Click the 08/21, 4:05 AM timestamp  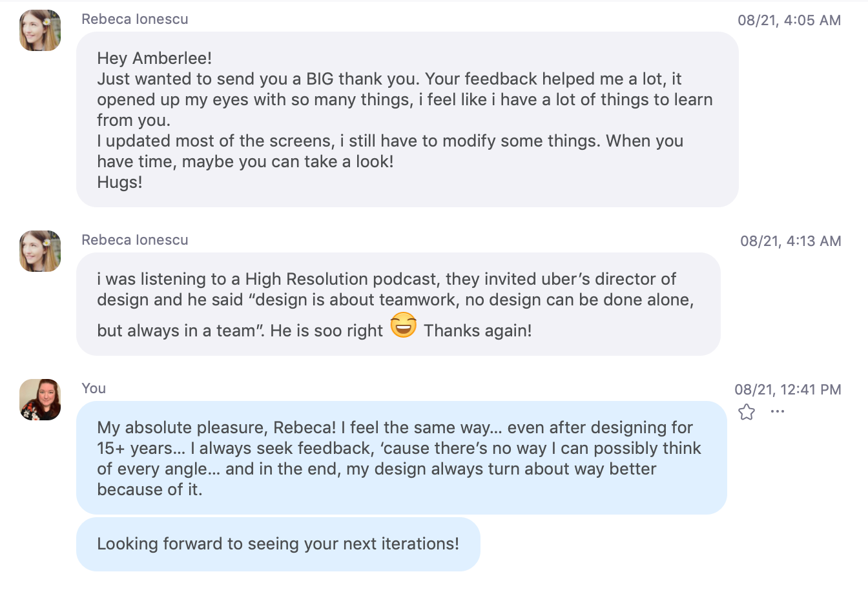[x=789, y=20]
